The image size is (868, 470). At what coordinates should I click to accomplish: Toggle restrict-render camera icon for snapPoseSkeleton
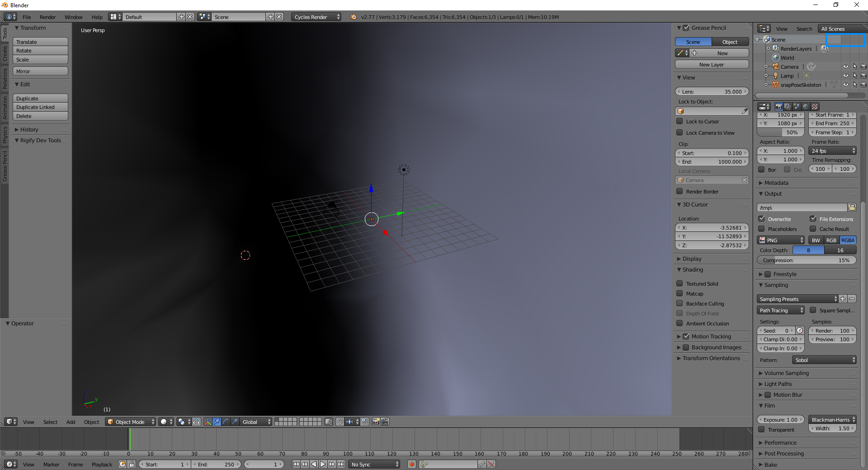point(863,85)
